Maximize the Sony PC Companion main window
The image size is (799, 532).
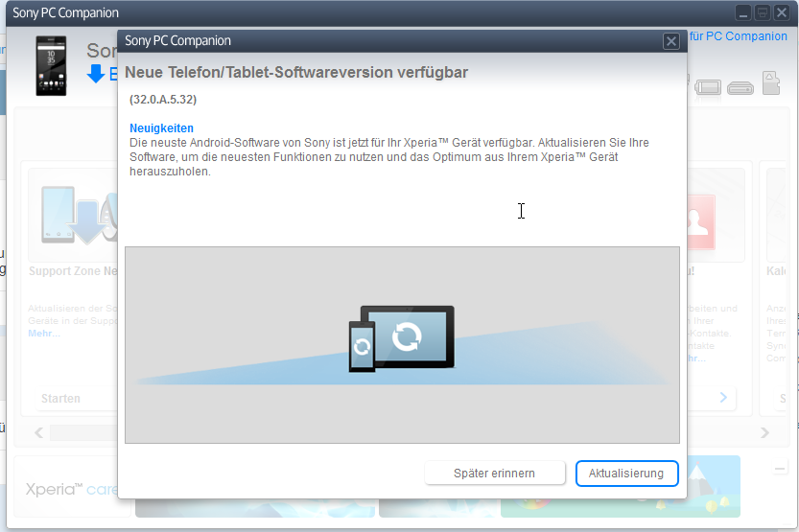[763, 12]
